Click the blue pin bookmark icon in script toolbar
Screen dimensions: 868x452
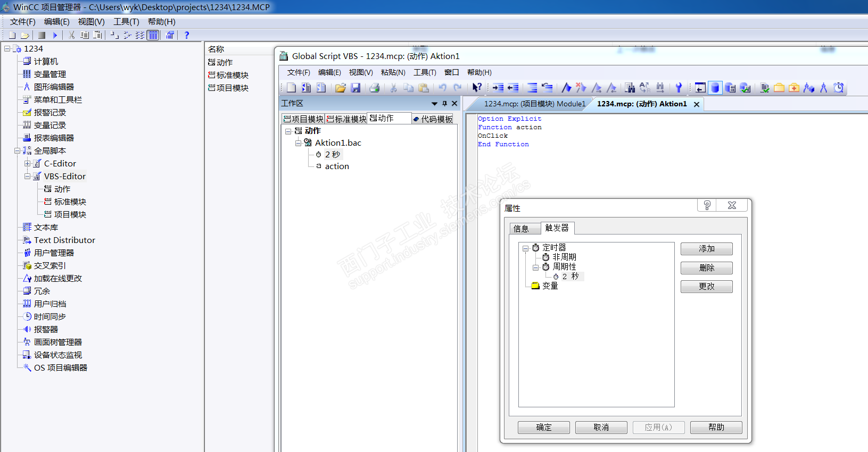click(x=679, y=88)
